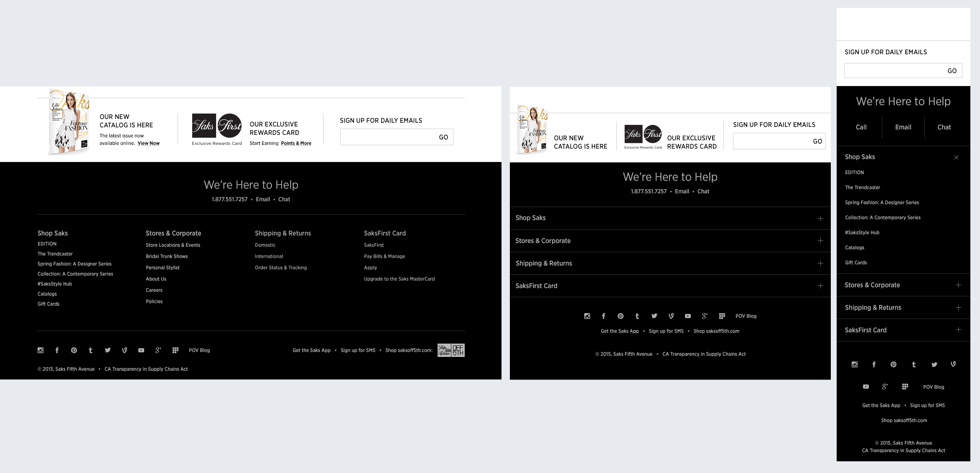Image resolution: width=980 pixels, height=473 pixels.
Task: Open Google+ icon in the wide desktop footer
Action: (158, 350)
